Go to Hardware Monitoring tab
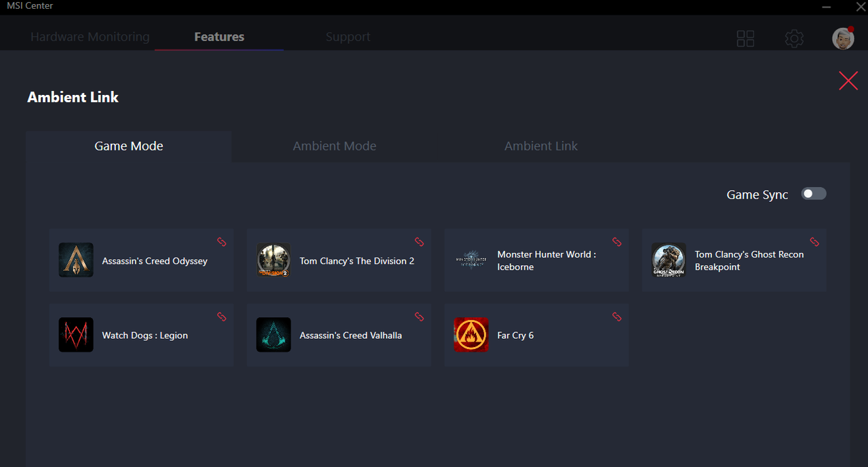Viewport: 868px width, 467px height. click(x=90, y=37)
